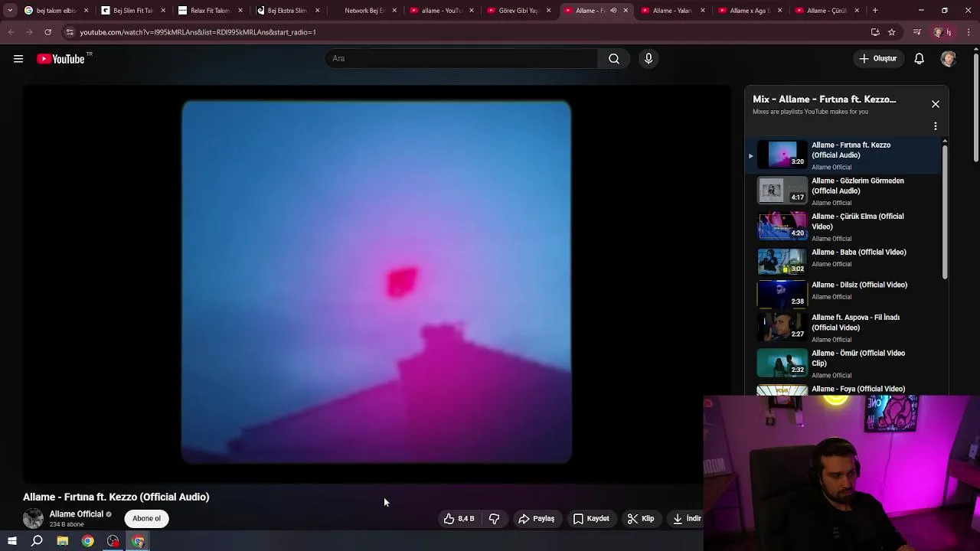Close the Mix playlist panel
Screen dimensions: 980x551
point(936,104)
